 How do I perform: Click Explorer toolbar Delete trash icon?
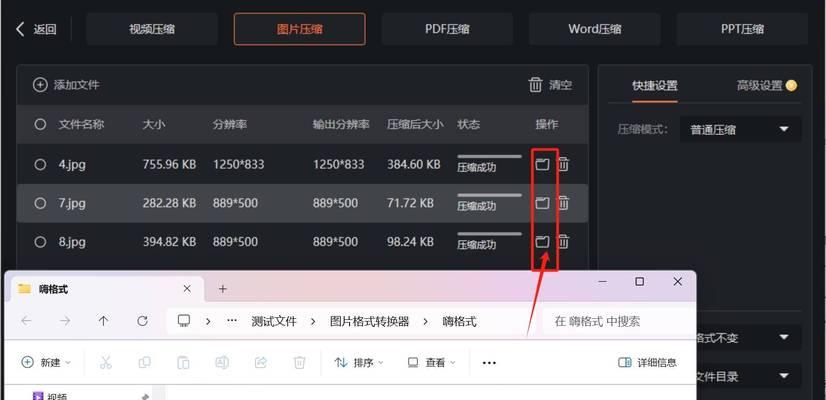pos(299,363)
